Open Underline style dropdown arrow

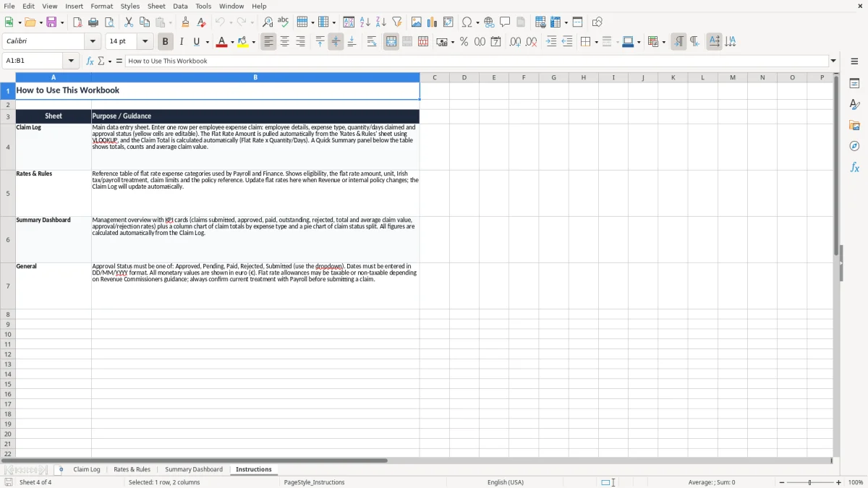pos(206,43)
